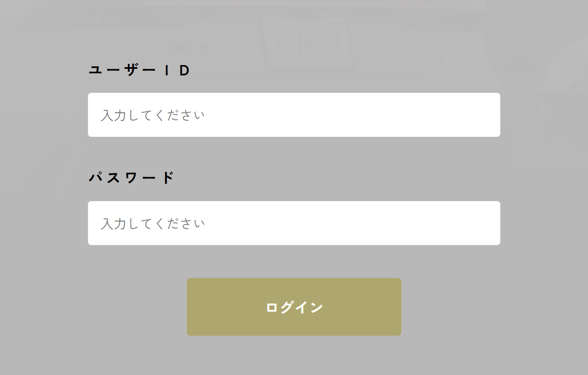588x375 pixels.
Task: Place the cursor in the user ID entry field
Action: 294,115
